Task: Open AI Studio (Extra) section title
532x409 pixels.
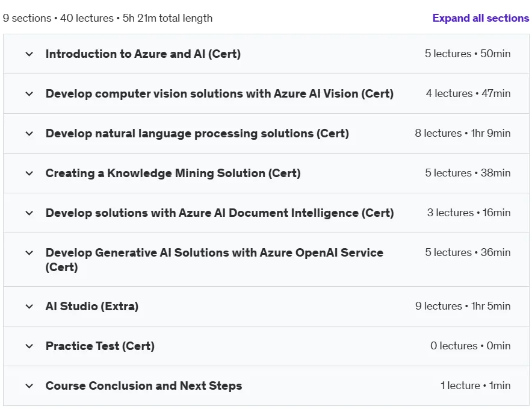Action: pos(92,307)
